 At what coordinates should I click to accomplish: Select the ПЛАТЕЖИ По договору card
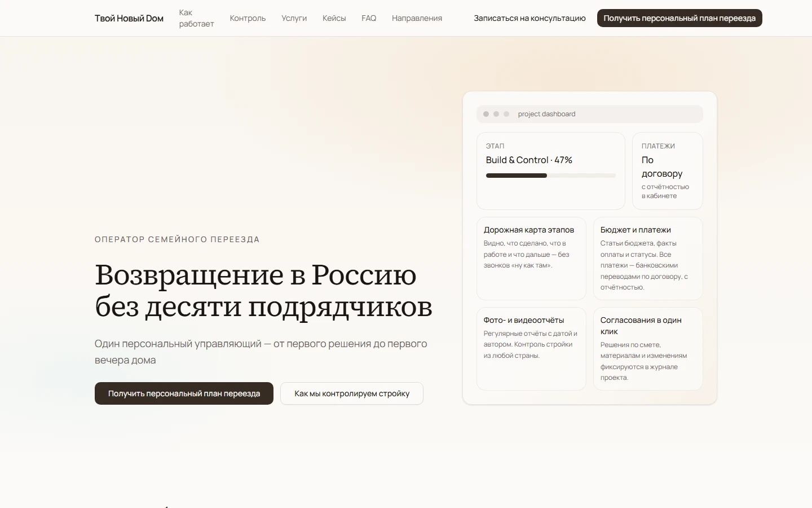point(668,171)
